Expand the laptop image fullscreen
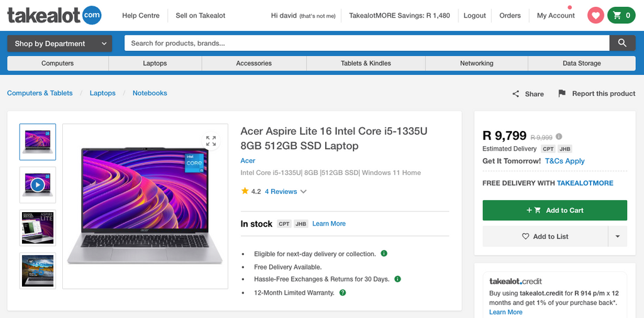This screenshot has height=318, width=644. [x=211, y=140]
